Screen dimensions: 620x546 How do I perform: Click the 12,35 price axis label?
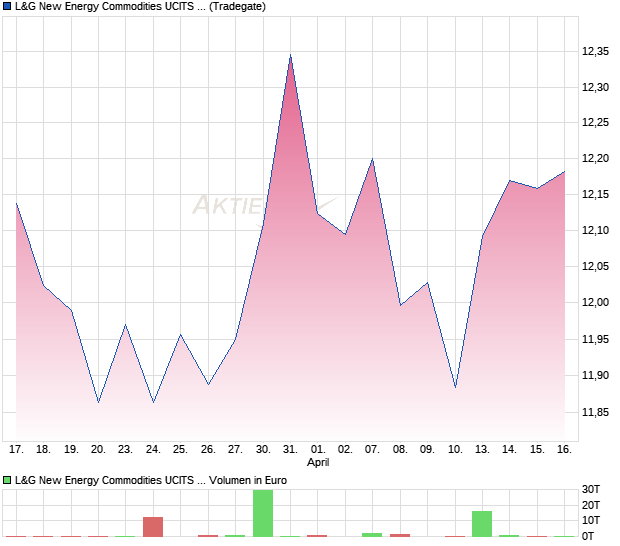pyautogui.click(x=595, y=51)
